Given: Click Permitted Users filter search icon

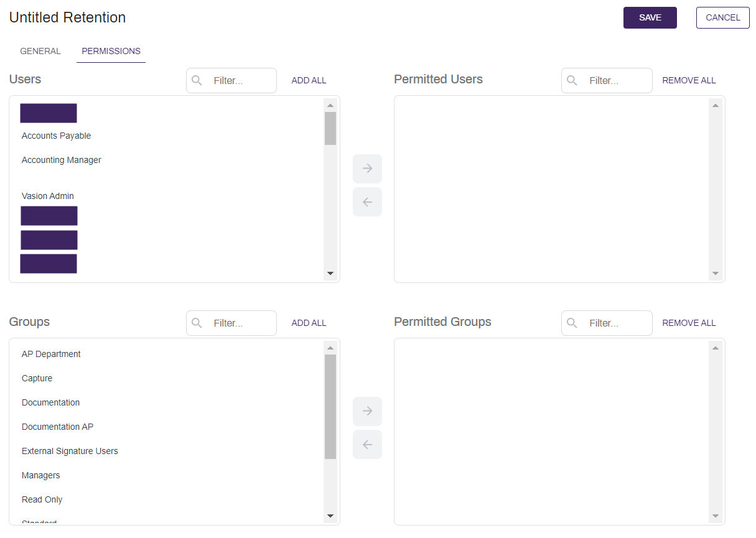Looking at the screenshot, I should pyautogui.click(x=572, y=80).
